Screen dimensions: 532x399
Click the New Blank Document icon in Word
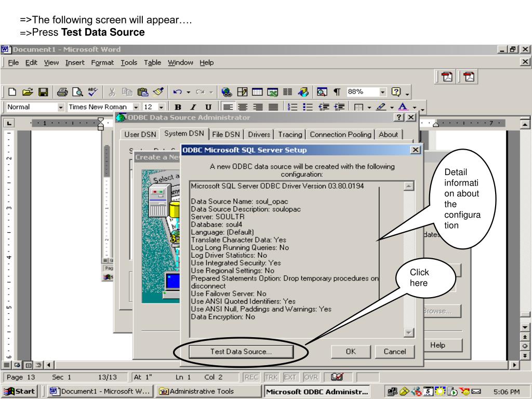[x=12, y=92]
